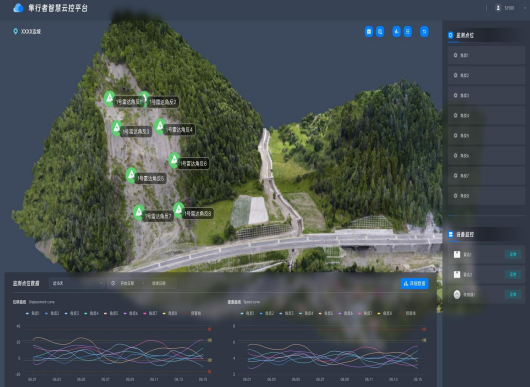Click the cloud logo in the header
530x387 pixels.
click(x=18, y=8)
